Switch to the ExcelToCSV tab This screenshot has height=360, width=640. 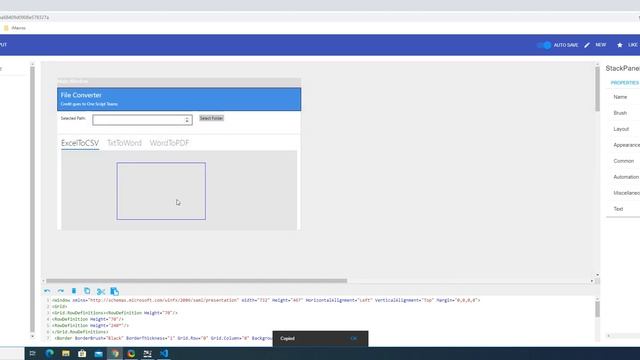tap(80, 143)
